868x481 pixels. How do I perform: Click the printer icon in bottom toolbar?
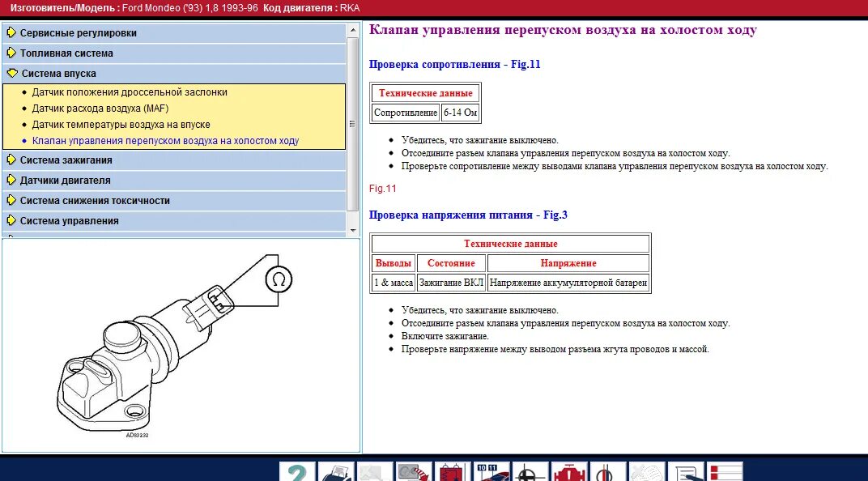coord(336,471)
